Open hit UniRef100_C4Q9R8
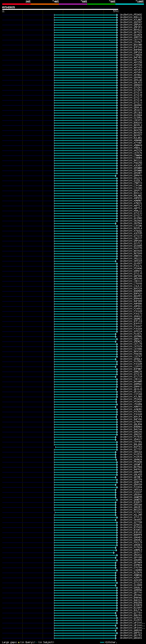146x644 pixels. (131, 570)
